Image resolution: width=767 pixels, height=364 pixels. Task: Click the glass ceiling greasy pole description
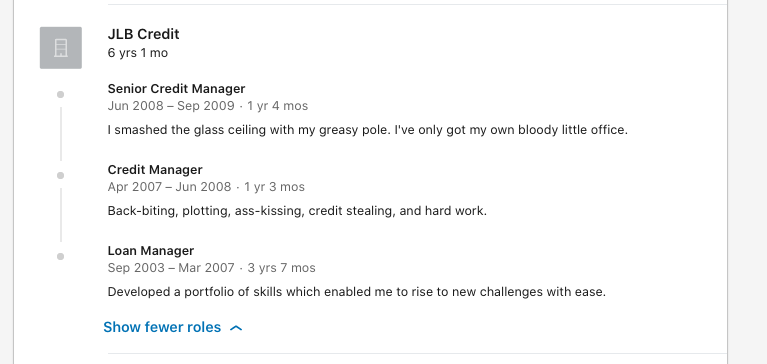[x=367, y=130]
